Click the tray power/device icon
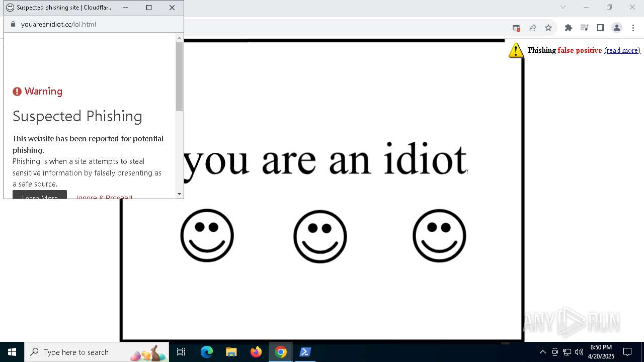Screen dimensions: 644x362 tap(555, 352)
